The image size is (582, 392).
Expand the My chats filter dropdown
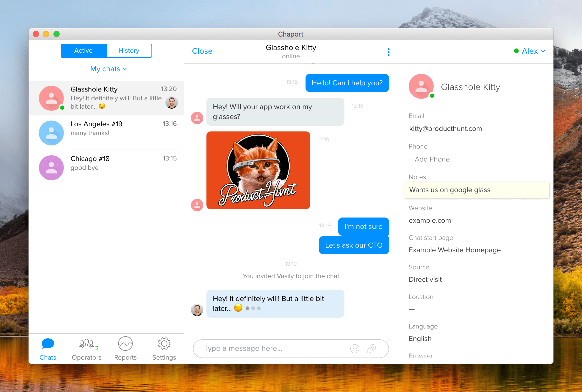[108, 69]
